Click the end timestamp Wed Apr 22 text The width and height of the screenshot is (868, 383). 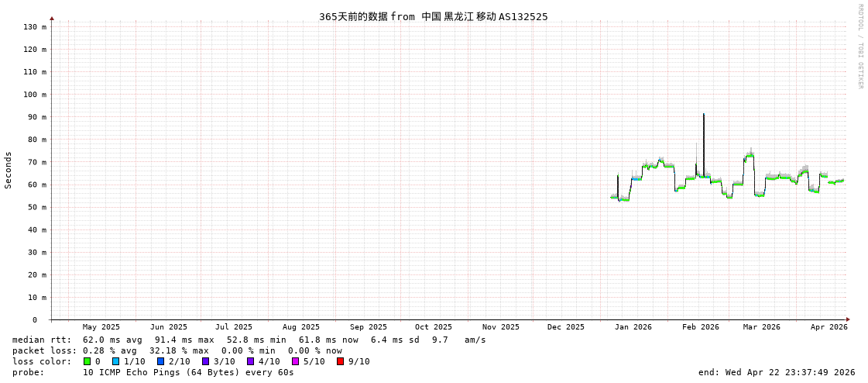(776, 372)
